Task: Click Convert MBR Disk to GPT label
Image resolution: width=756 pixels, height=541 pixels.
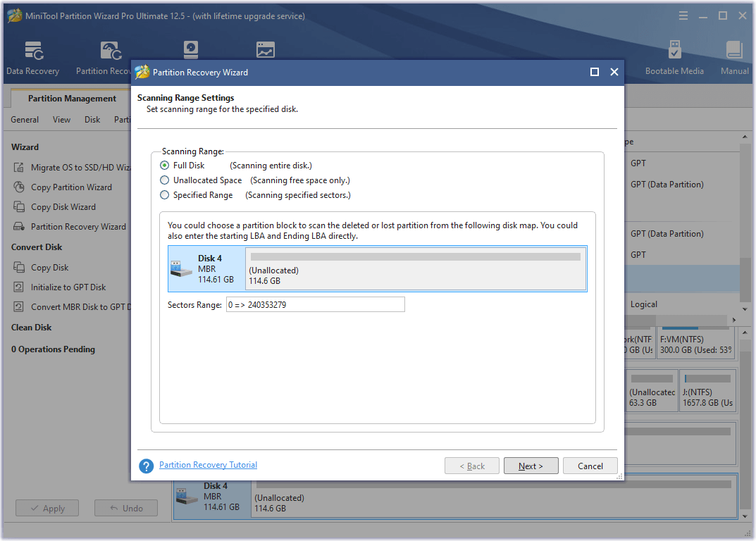Action: (80, 306)
